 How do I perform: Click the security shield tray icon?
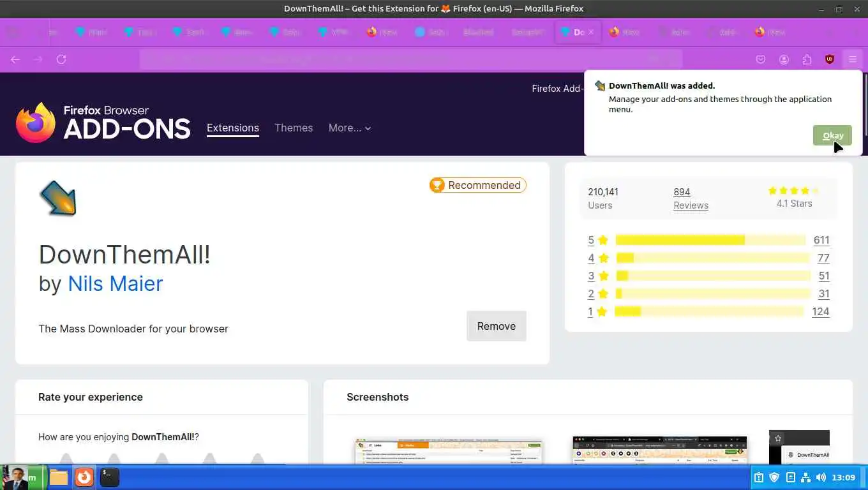(774, 477)
